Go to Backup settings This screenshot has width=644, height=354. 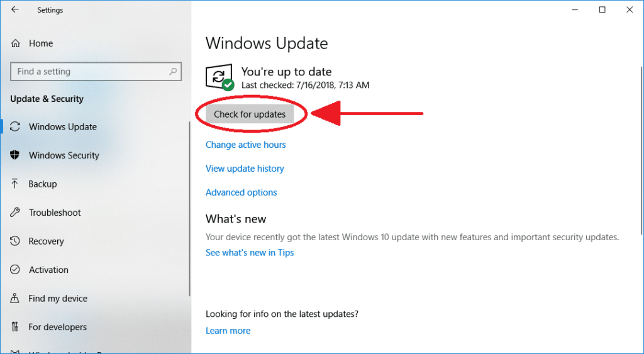(x=43, y=184)
